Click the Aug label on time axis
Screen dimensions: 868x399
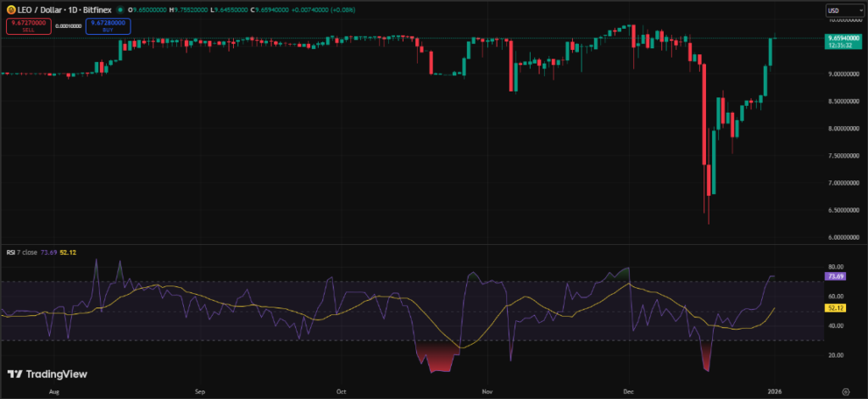[x=54, y=393]
